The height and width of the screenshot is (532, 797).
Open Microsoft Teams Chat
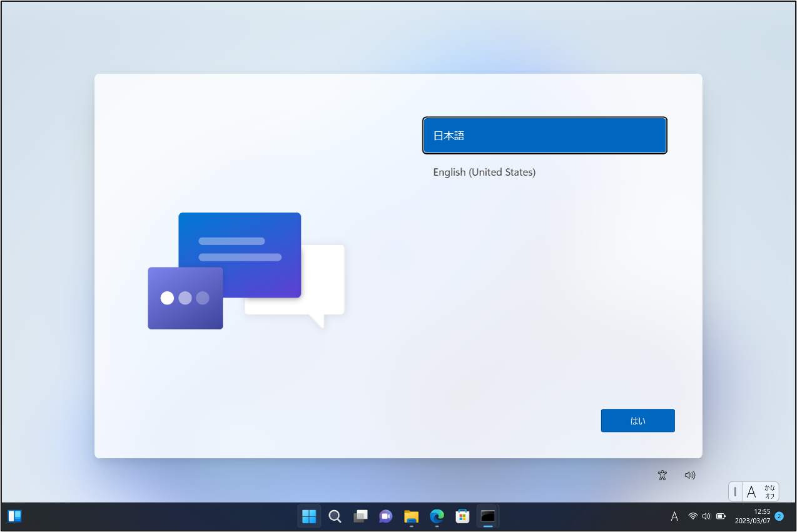point(385,516)
